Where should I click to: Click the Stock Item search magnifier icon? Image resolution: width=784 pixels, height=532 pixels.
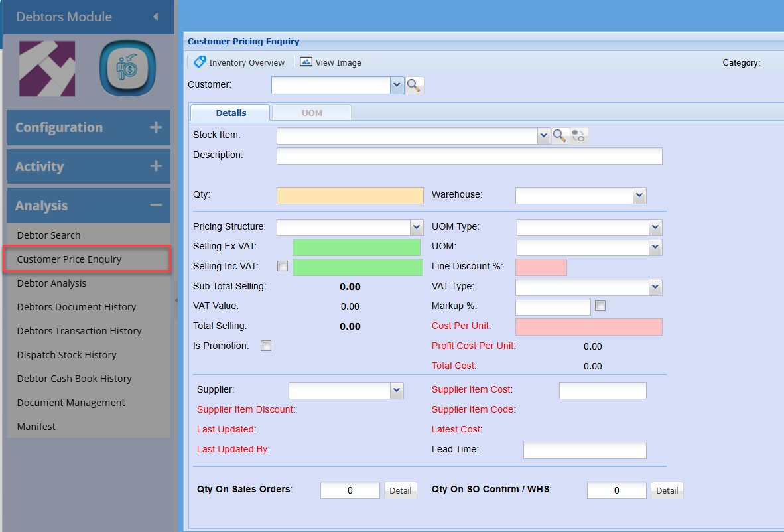pos(560,135)
